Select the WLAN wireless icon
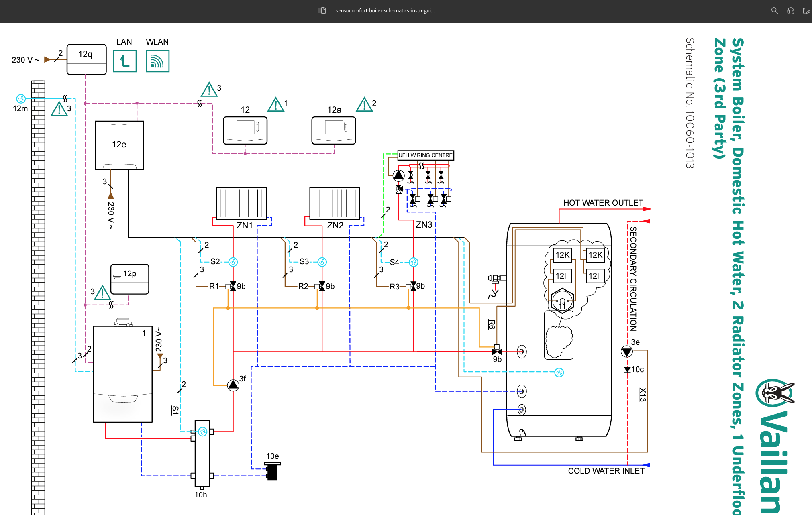Viewport: 812px width, 515px height. pyautogui.click(x=157, y=61)
